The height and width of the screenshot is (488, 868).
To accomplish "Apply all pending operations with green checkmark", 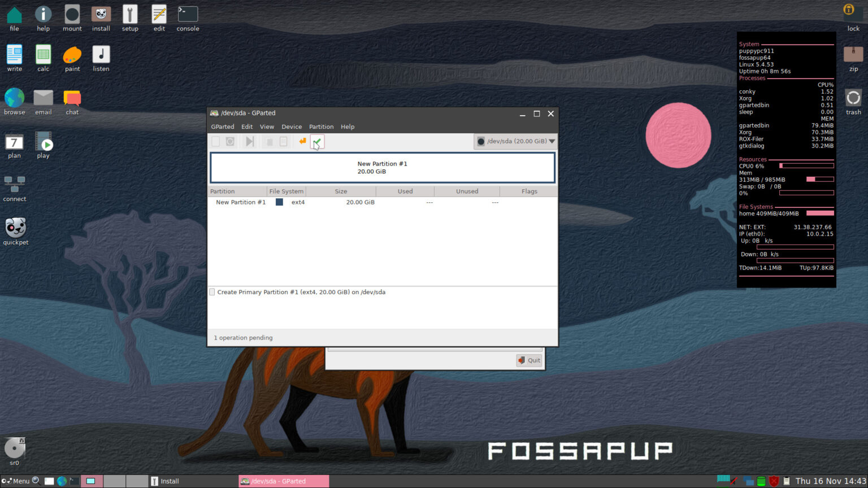I will point(317,141).
